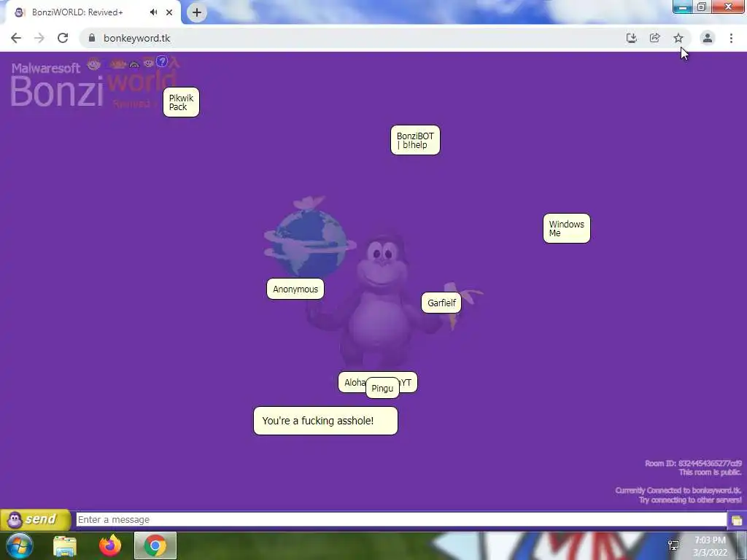Click the lambda symbol icon after help
The height and width of the screenshot is (560, 747).
[175, 61]
